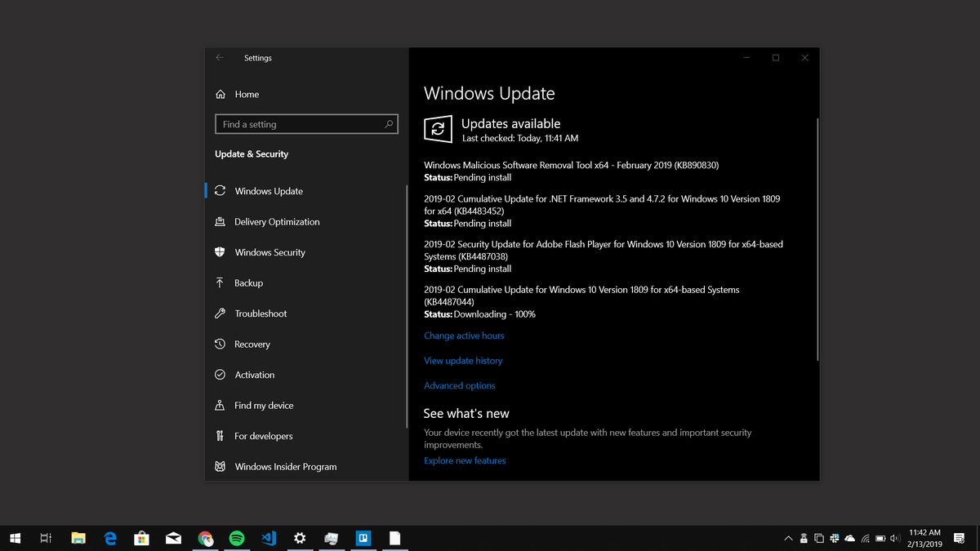
Task: Select Recovery in the sidebar
Action: click(x=242, y=344)
